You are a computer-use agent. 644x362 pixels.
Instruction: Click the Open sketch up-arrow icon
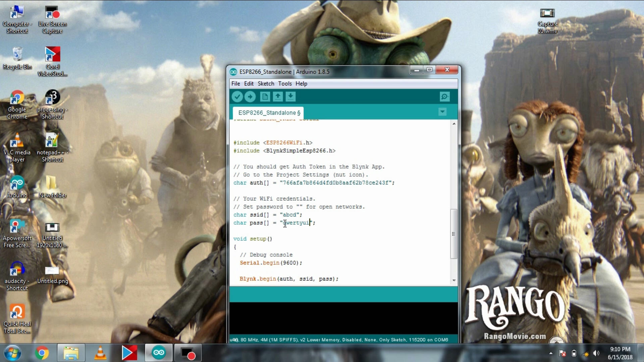coord(278,97)
